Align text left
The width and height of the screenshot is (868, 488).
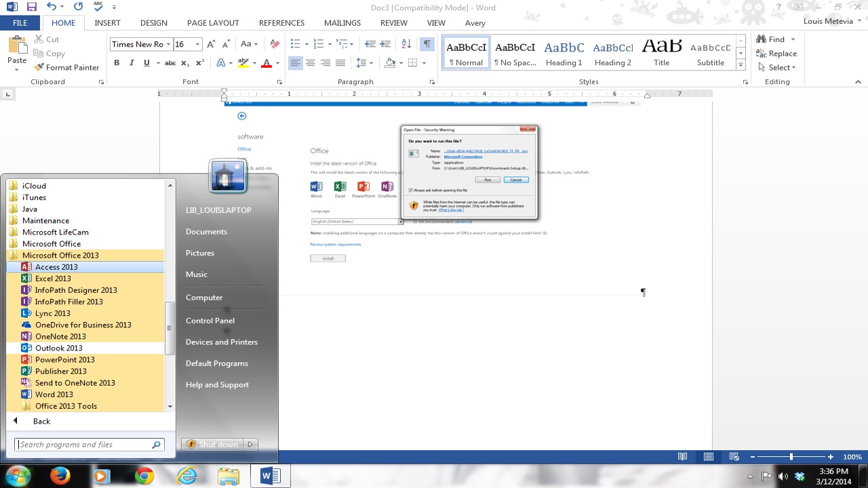(x=296, y=63)
